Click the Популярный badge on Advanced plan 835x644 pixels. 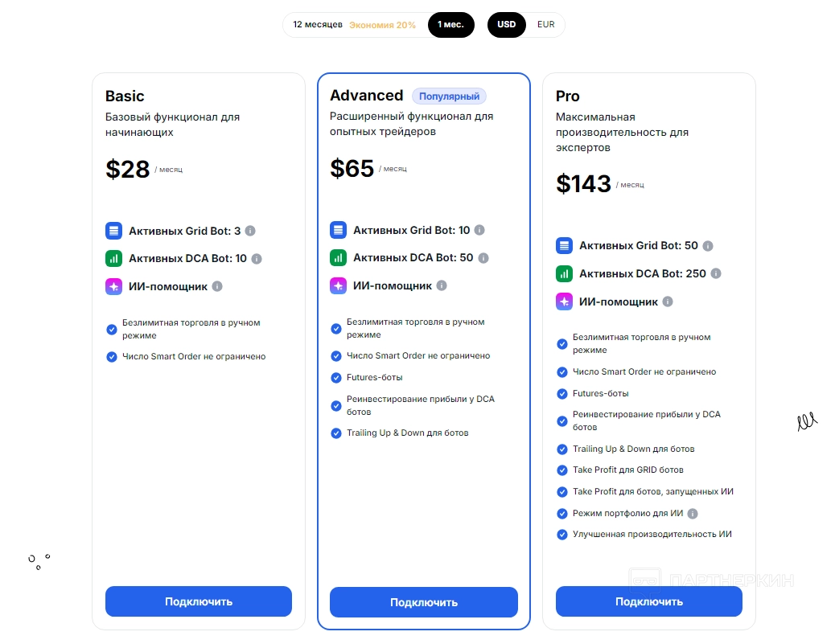point(449,96)
